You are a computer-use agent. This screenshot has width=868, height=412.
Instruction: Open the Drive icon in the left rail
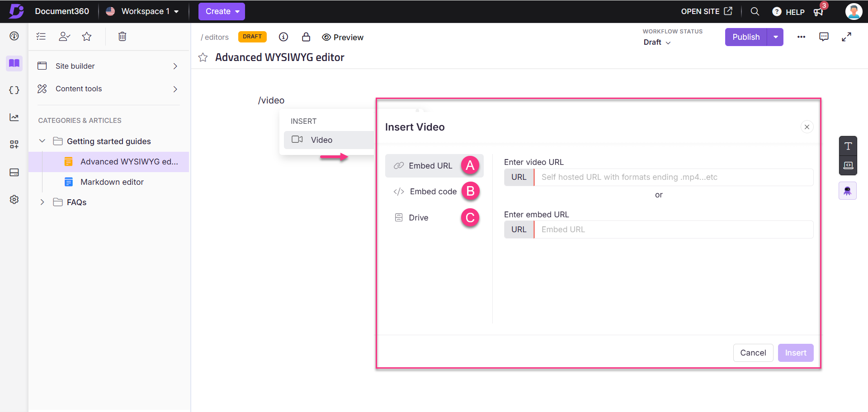tap(14, 172)
